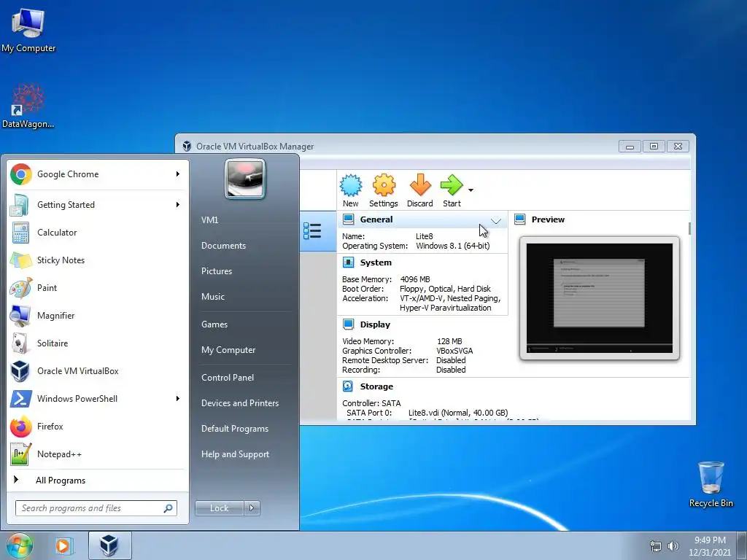Click the General section monitor icon

(348, 219)
